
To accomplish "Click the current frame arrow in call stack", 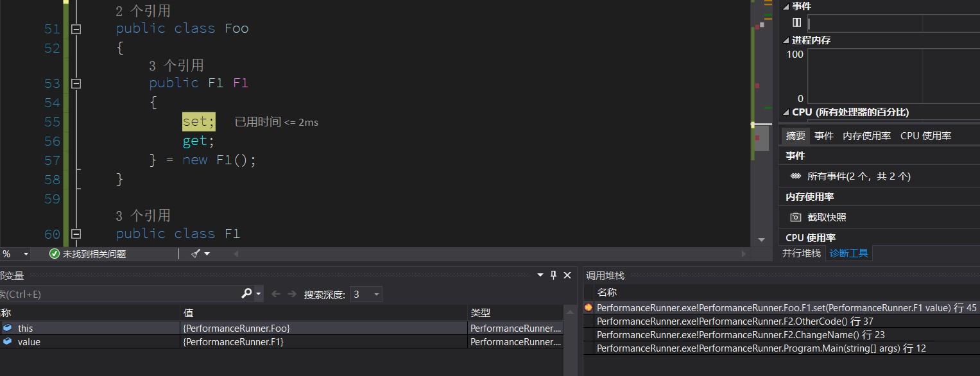I will tap(589, 308).
